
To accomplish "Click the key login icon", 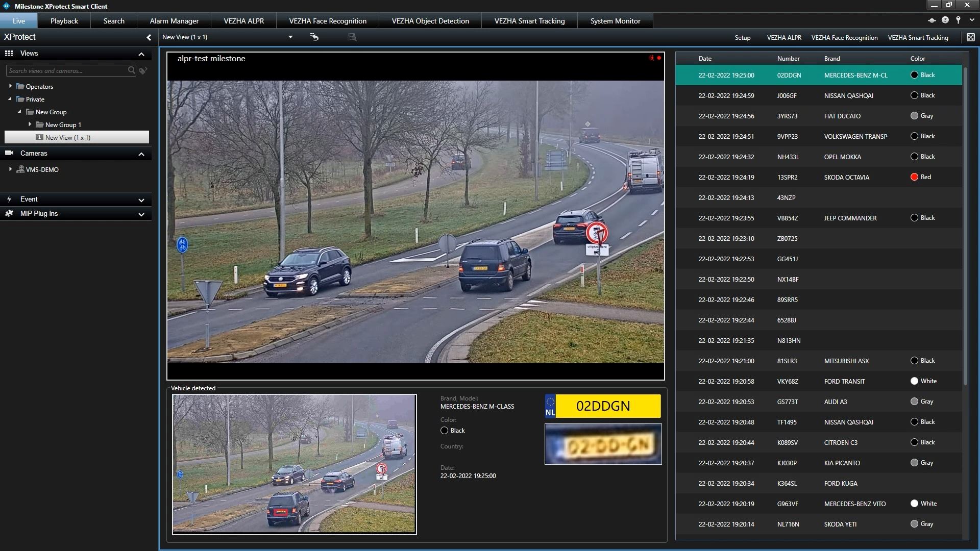I will (x=959, y=20).
